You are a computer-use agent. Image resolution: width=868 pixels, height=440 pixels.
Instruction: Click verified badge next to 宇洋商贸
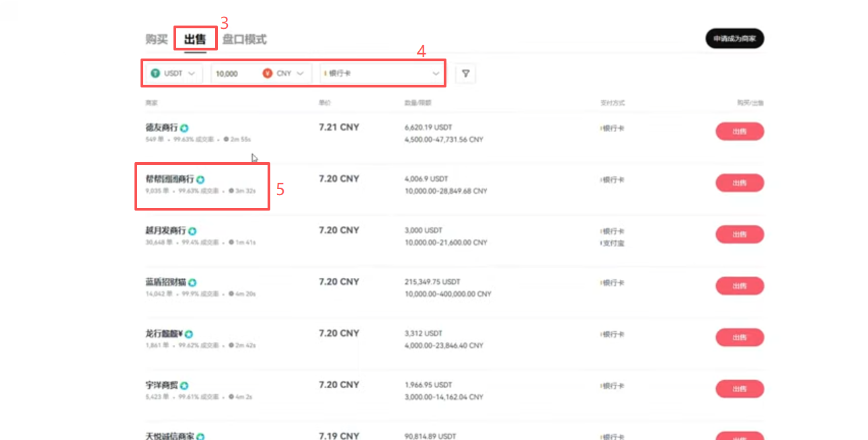(184, 386)
